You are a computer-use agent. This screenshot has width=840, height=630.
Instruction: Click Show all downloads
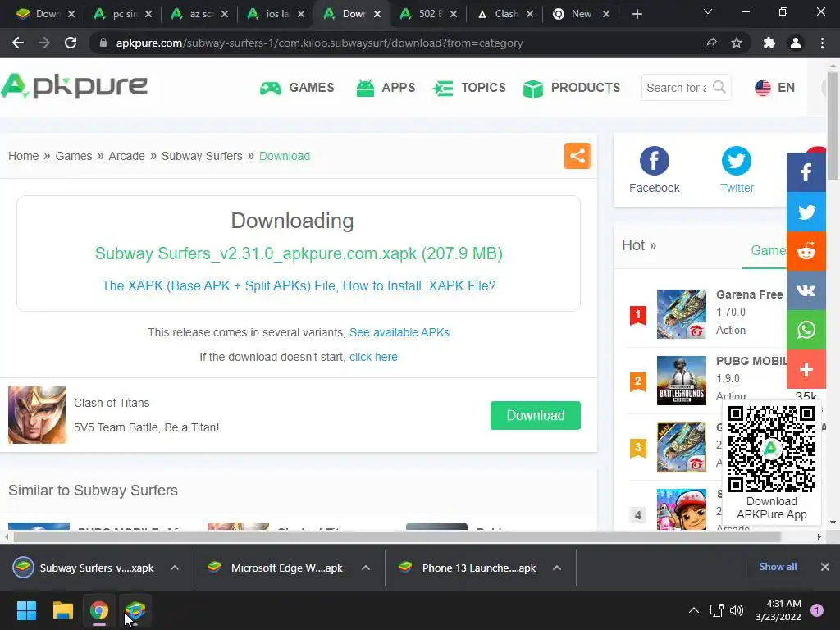click(x=778, y=567)
